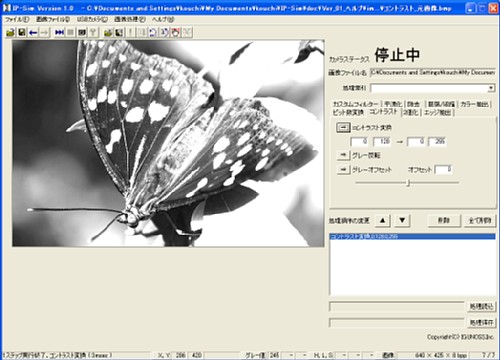Click arrow button beside グレー反転
The image size is (500, 360).
click(x=343, y=155)
